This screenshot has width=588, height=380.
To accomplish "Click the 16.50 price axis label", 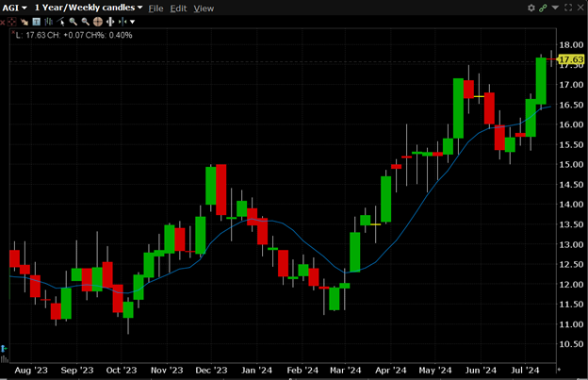I will (571, 105).
